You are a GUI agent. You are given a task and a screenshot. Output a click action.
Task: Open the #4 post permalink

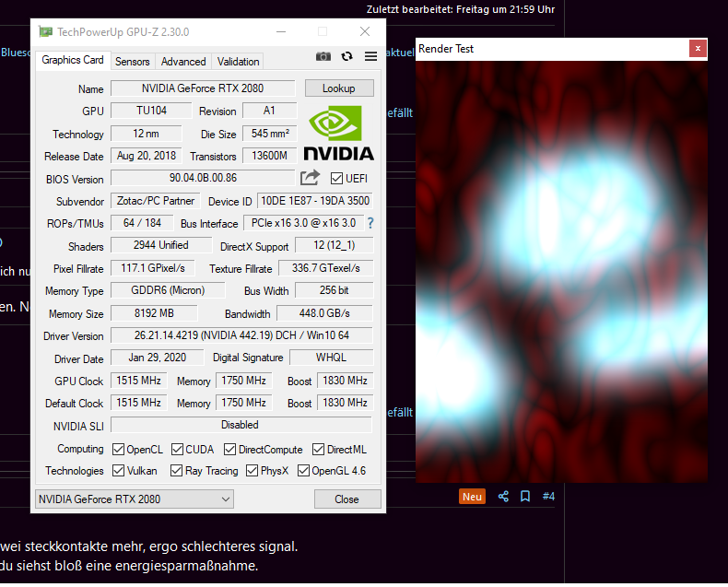coord(548,497)
